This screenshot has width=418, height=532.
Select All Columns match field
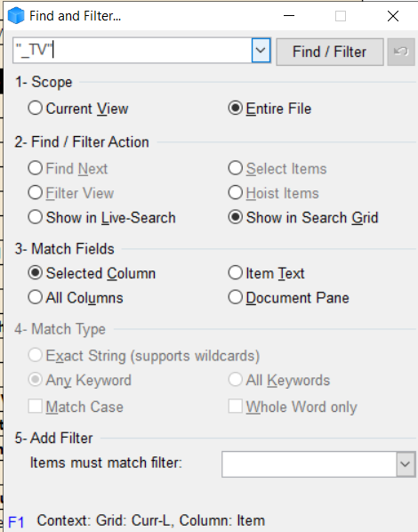coord(76,297)
